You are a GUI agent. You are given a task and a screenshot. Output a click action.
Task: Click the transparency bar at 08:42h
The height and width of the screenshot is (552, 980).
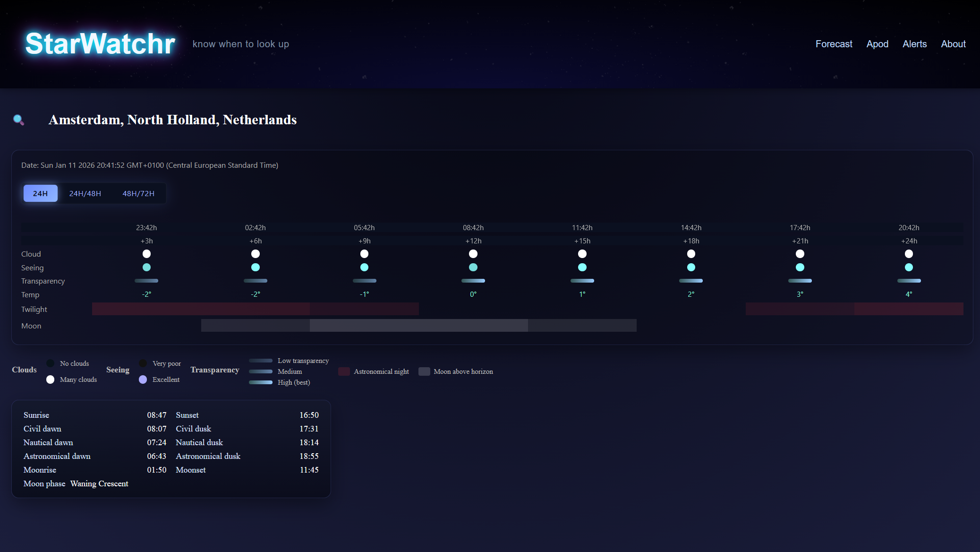pyautogui.click(x=473, y=281)
